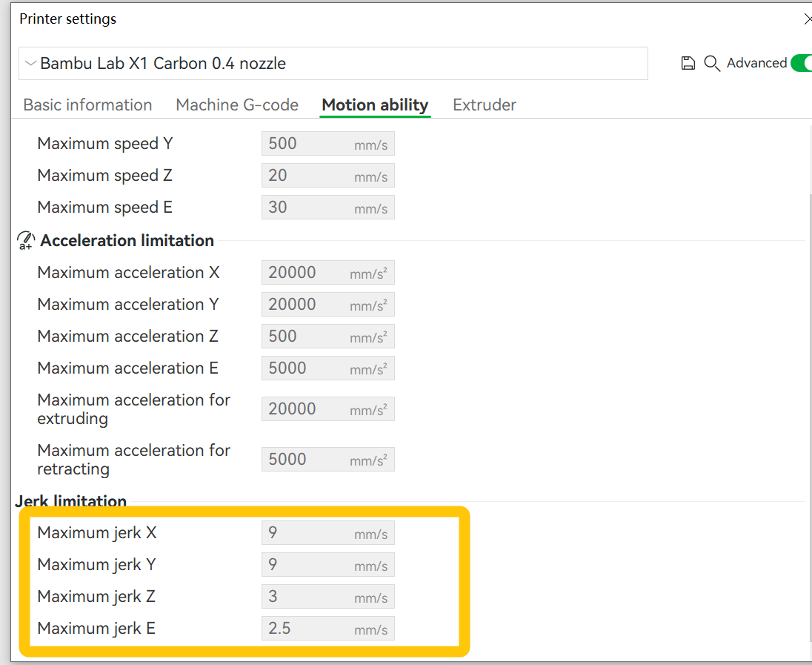Open the Machine G-code tab
The image size is (812, 665).
tap(236, 105)
